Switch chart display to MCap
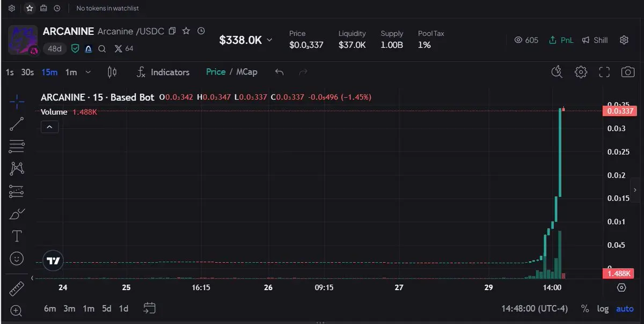Screen dimensions: 644x324 click(247, 72)
